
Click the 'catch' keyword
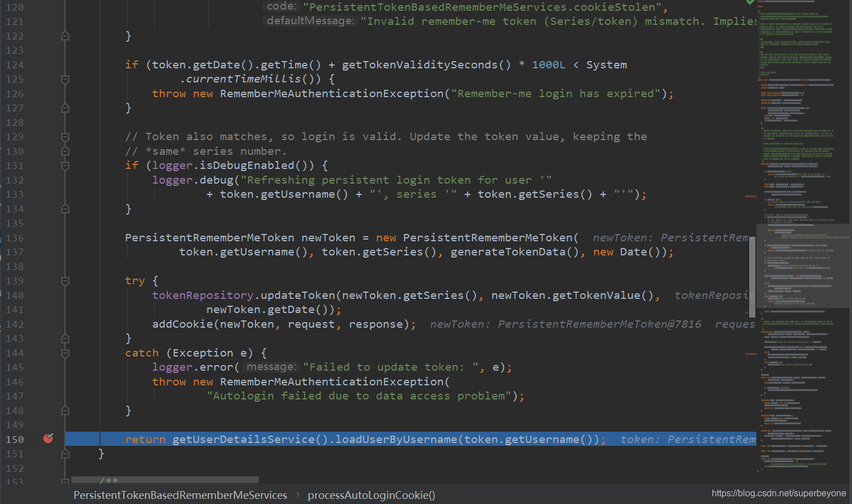click(142, 353)
